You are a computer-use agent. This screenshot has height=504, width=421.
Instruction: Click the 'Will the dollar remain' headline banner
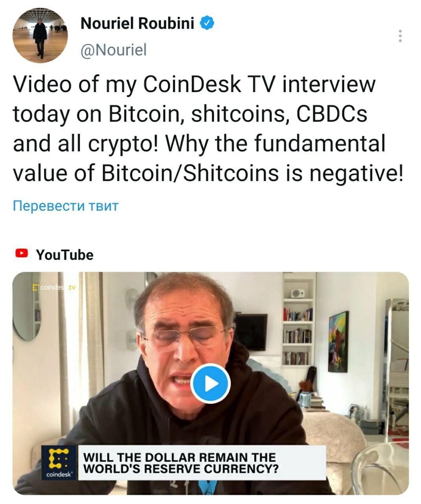pos(202,463)
